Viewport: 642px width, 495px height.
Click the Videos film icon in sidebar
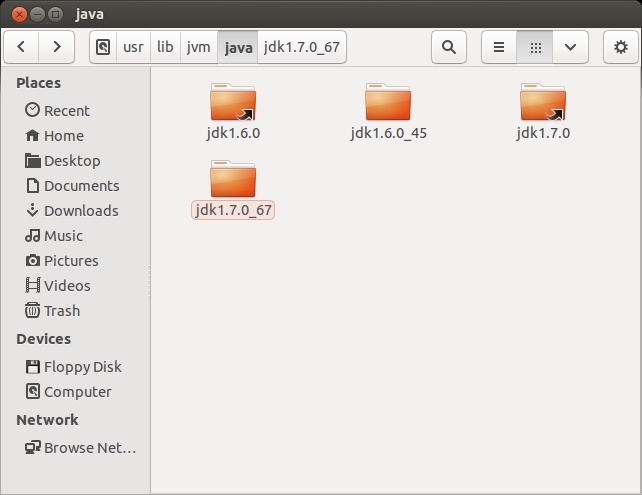(x=33, y=285)
